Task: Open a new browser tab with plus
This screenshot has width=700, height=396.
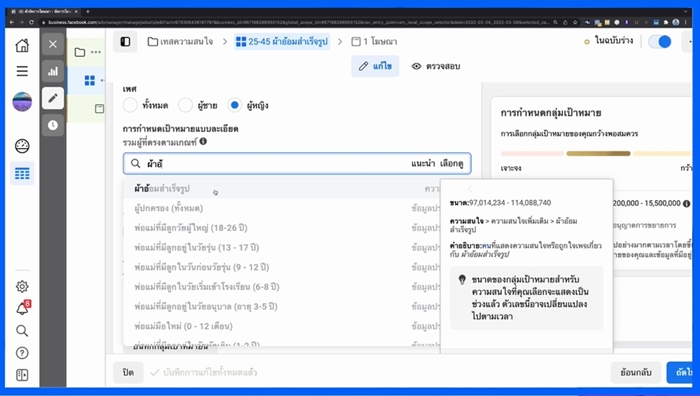Action: 88,11
